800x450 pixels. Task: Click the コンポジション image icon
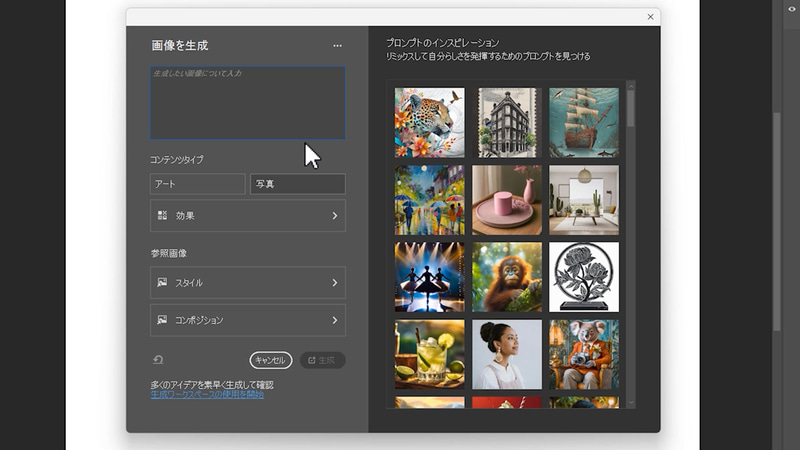pyautogui.click(x=162, y=320)
